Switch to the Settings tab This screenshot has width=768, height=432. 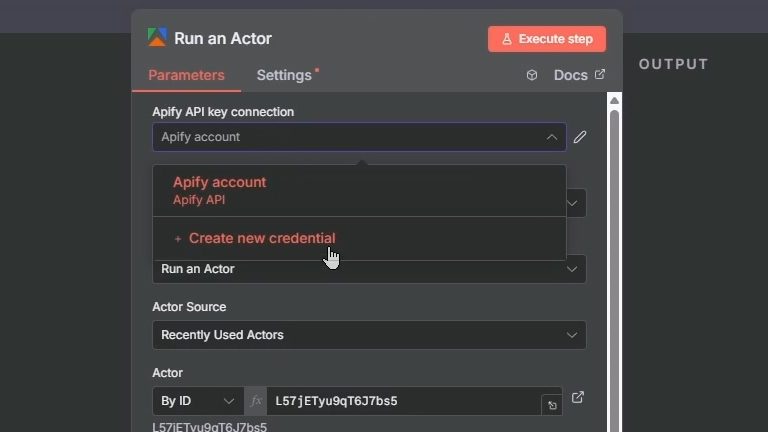(284, 75)
